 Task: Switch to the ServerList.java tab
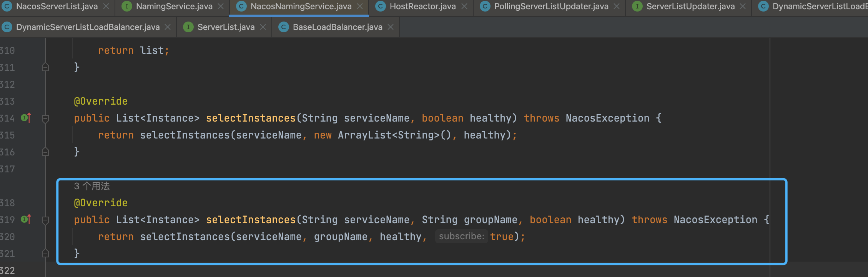pyautogui.click(x=226, y=27)
